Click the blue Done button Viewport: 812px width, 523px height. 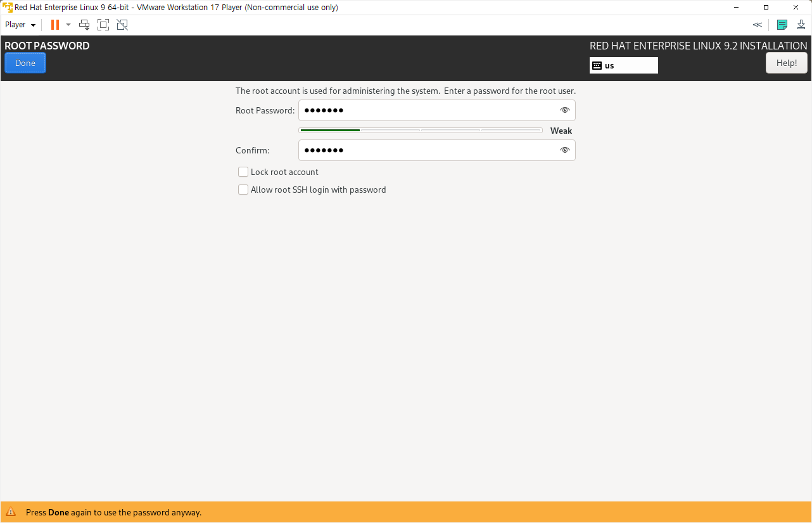[25, 63]
